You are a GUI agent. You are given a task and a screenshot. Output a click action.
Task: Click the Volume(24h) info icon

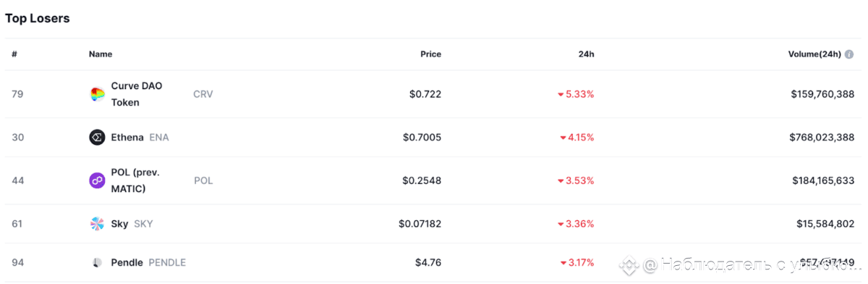point(849,54)
